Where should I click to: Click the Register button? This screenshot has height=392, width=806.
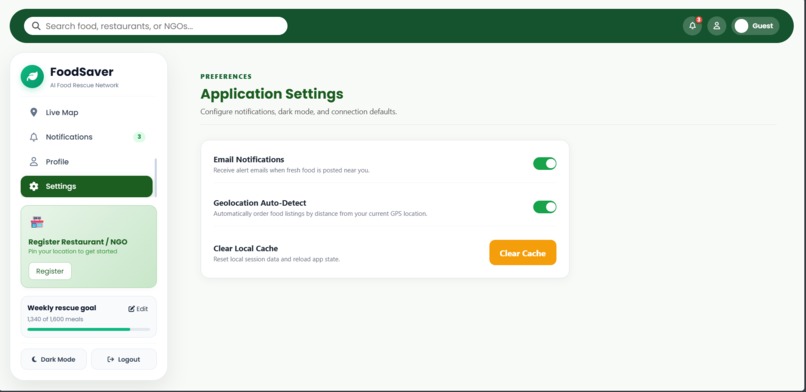point(50,271)
